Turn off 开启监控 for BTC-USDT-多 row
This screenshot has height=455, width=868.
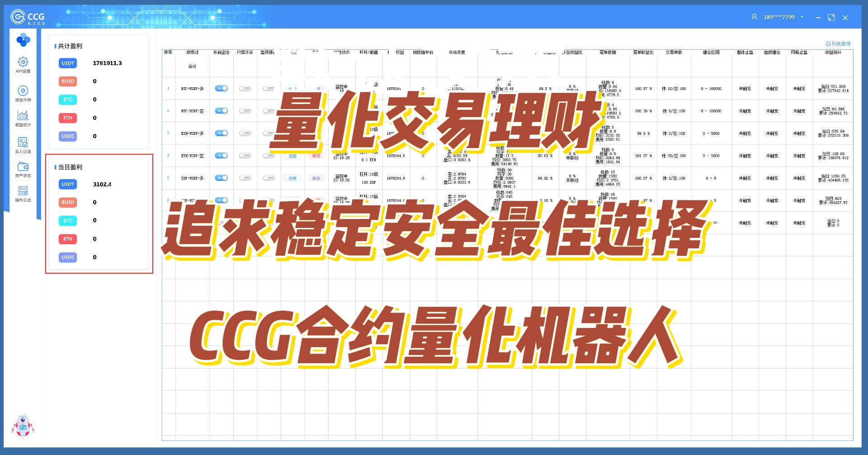(x=221, y=88)
